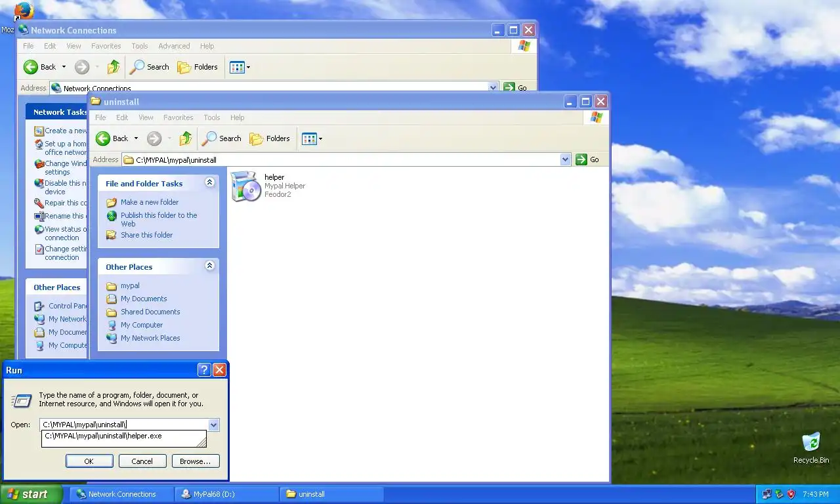Expand Open combo dropdown in Run dialog
840x504 pixels.
(x=213, y=425)
